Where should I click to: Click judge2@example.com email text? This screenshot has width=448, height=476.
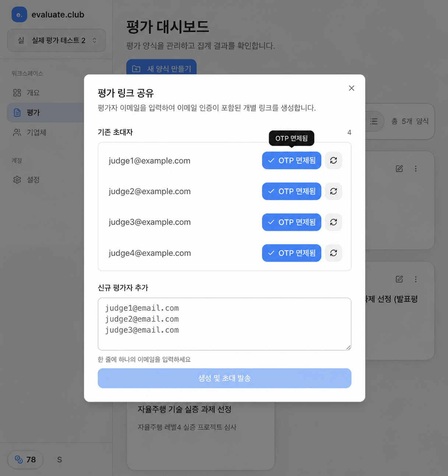pos(149,191)
